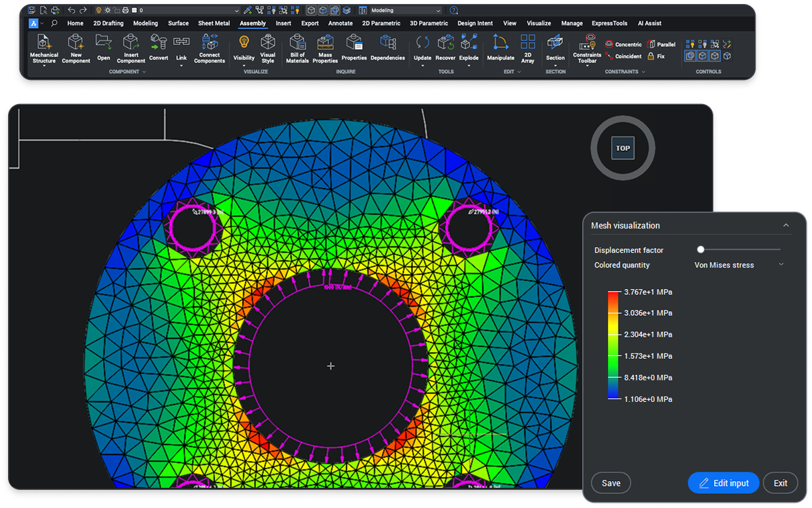Adjust the Displacement factor slider

(701, 249)
